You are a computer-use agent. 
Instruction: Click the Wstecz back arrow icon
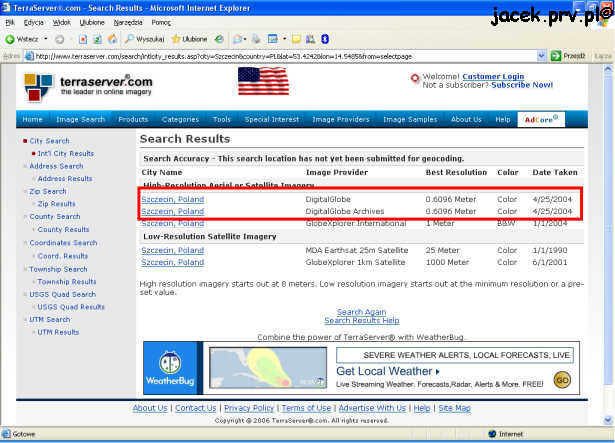click(10, 39)
